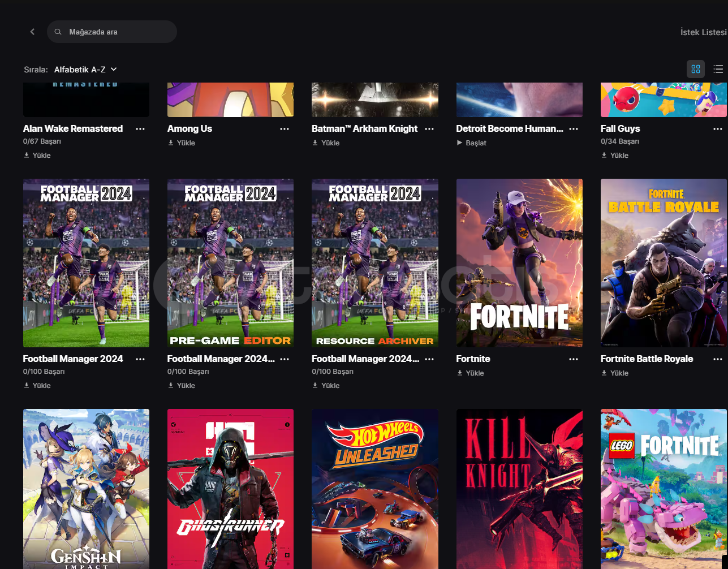Image resolution: width=728 pixels, height=569 pixels.
Task: Focus the Mağazada ara search field
Action: [x=112, y=32]
